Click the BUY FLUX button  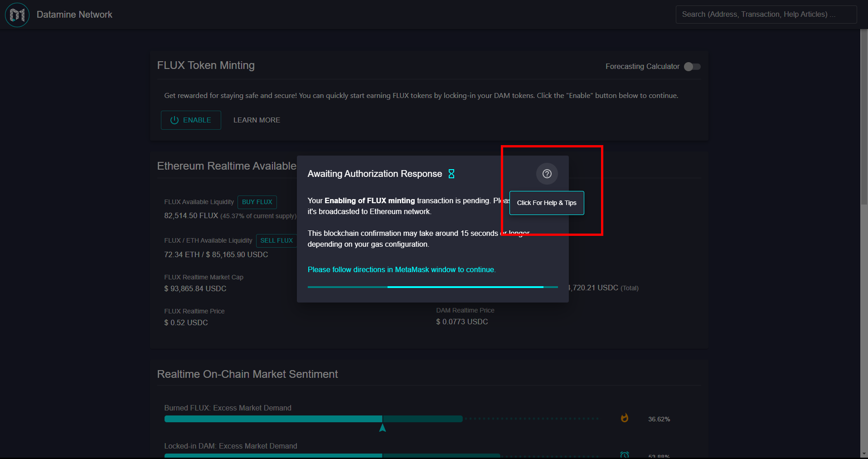click(x=257, y=202)
